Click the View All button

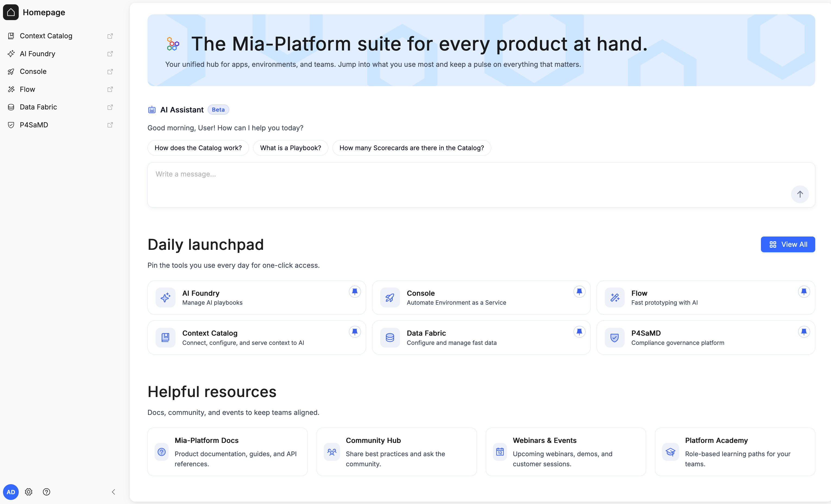(x=788, y=244)
